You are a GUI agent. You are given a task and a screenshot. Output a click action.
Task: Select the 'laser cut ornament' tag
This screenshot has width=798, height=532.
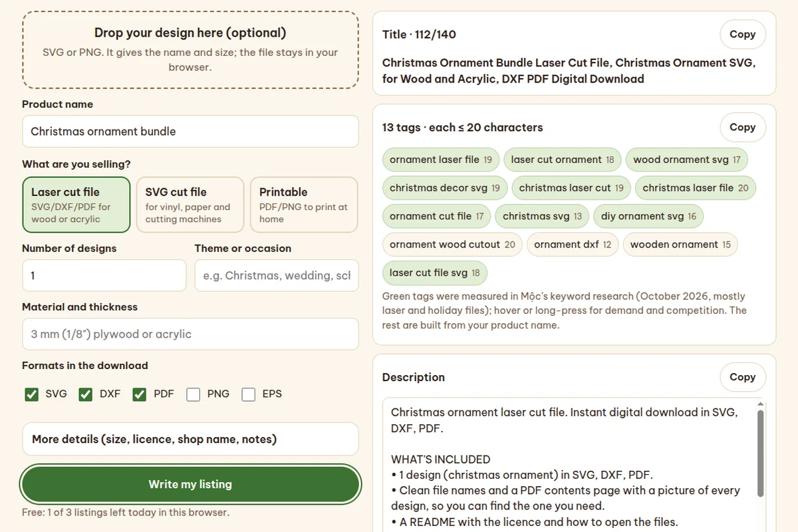coord(563,160)
